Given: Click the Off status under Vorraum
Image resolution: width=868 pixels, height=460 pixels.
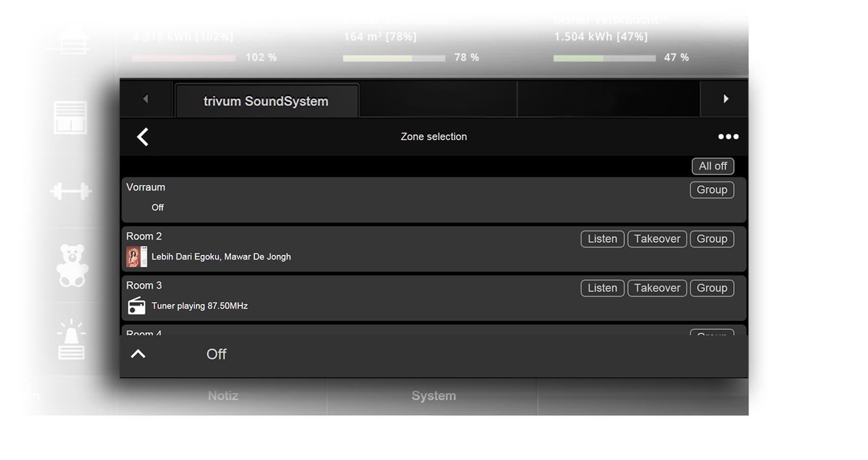Looking at the screenshot, I should tap(157, 207).
